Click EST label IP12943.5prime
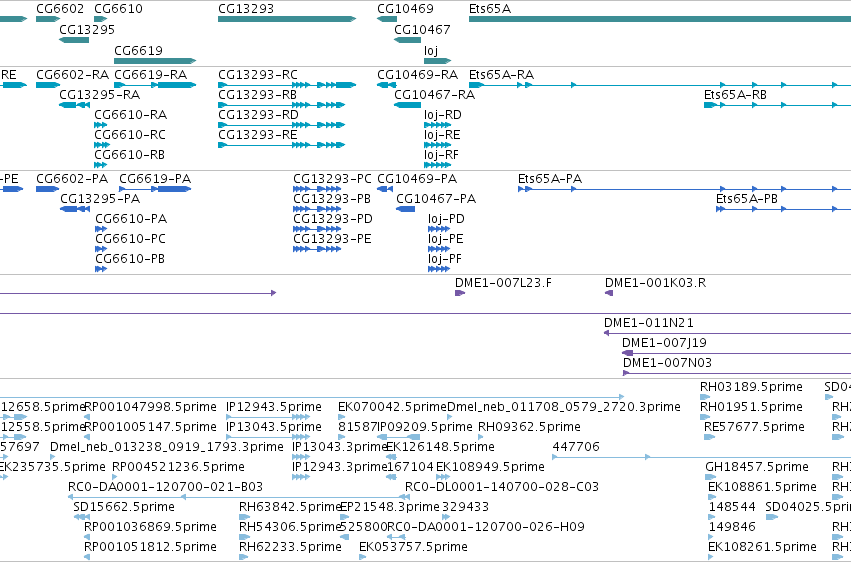851x562 pixels. (x=274, y=407)
